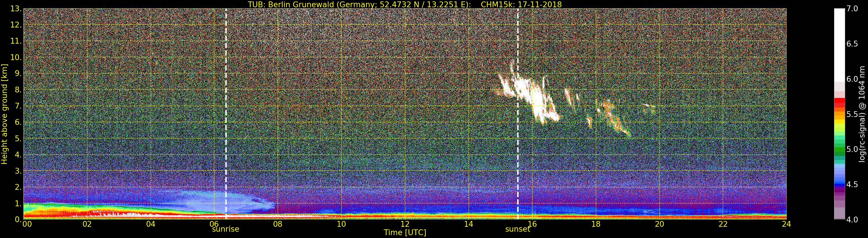
Task: Click the time axis tick '06'
Action: pos(214,224)
